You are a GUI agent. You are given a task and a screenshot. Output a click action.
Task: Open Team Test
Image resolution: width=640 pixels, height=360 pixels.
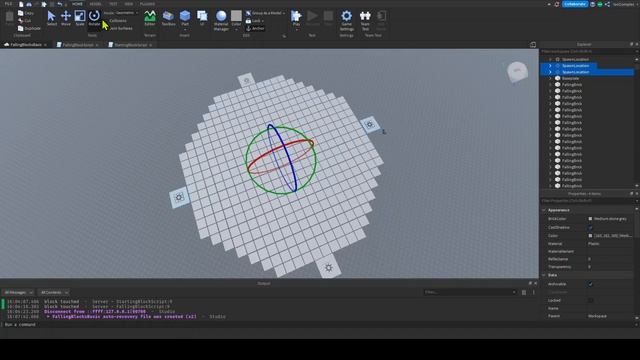[x=365, y=20]
